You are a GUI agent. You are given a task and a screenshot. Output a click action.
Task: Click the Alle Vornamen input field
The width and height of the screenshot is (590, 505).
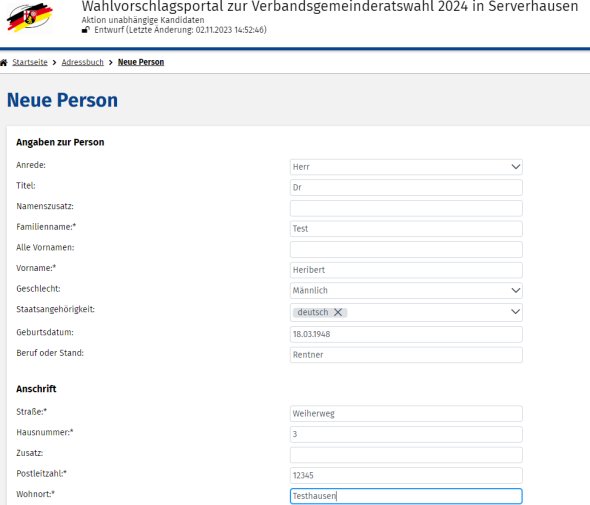pyautogui.click(x=406, y=249)
